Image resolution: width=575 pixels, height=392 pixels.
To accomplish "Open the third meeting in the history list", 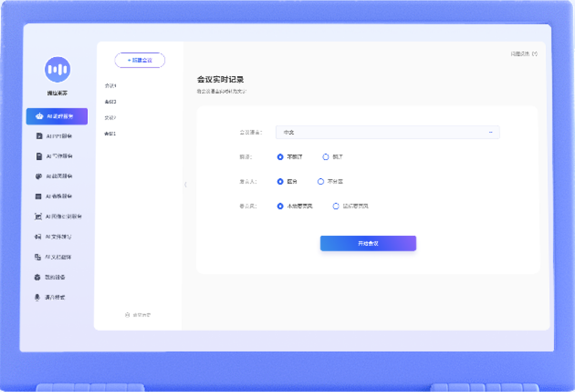I will (x=111, y=118).
